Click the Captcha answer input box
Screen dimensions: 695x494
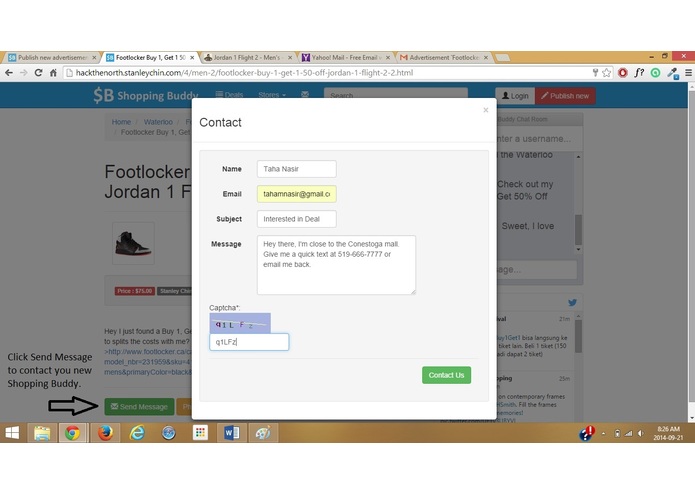(249, 342)
